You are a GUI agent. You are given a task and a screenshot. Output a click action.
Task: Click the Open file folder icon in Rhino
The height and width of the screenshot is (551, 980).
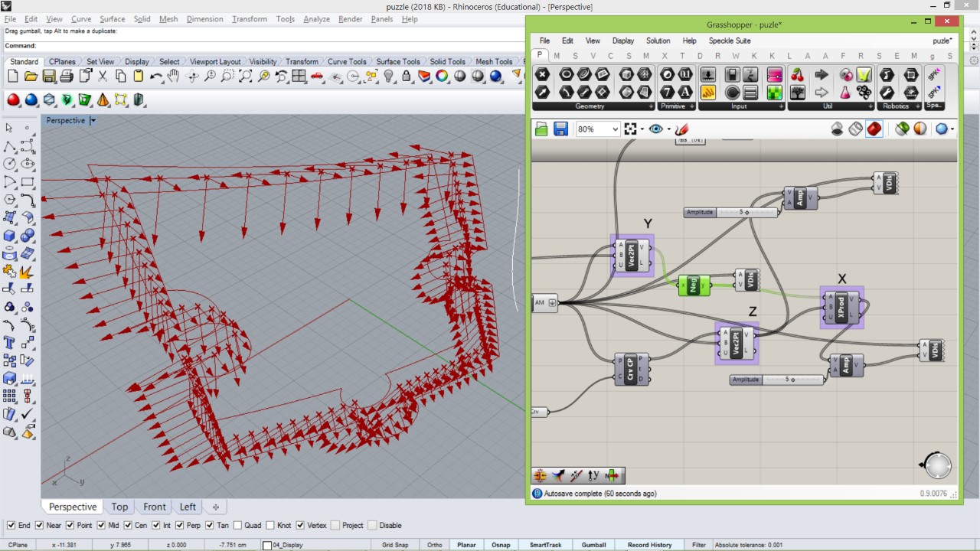(x=31, y=76)
